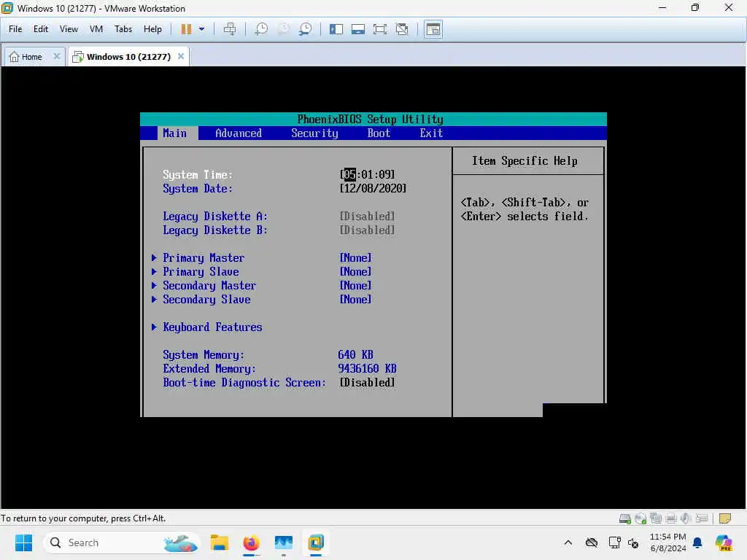Viewport: 747px width, 560px height.
Task: Switch to the BIOS Security tab
Action: 314,133
